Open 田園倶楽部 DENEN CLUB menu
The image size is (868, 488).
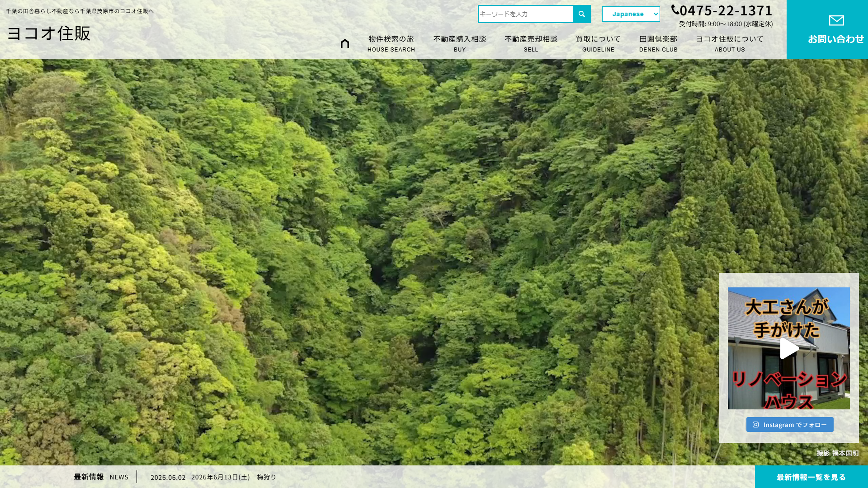tap(658, 44)
